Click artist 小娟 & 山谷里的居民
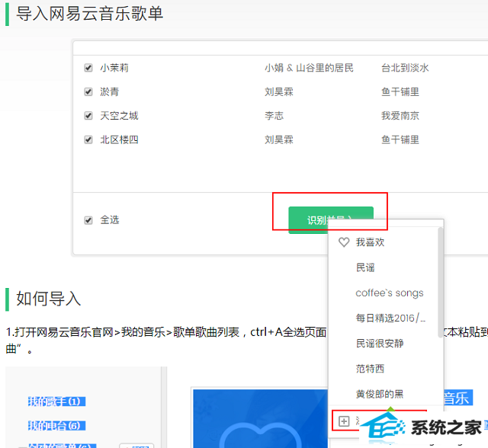Screen dimensions: 488x448 (x=309, y=68)
